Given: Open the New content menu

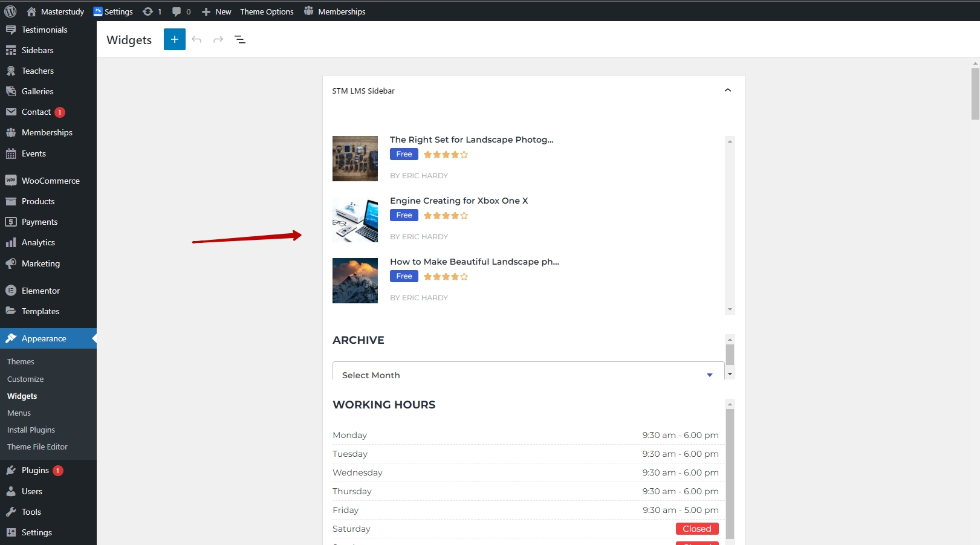Looking at the screenshot, I should 216,11.
